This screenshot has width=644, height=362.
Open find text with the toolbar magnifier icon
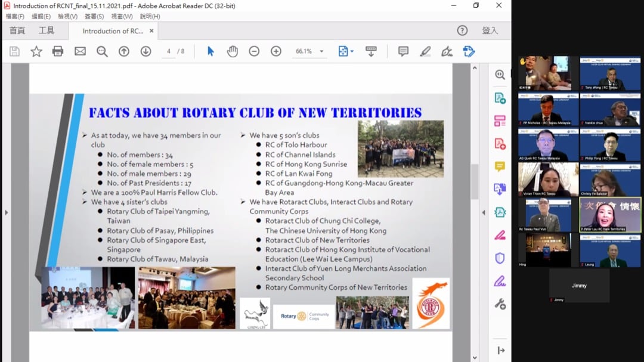tap(102, 51)
